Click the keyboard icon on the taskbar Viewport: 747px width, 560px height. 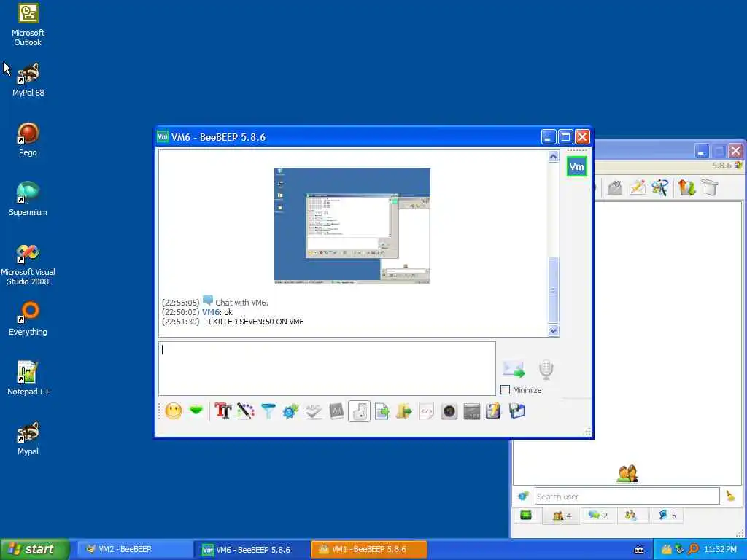pyautogui.click(x=639, y=550)
